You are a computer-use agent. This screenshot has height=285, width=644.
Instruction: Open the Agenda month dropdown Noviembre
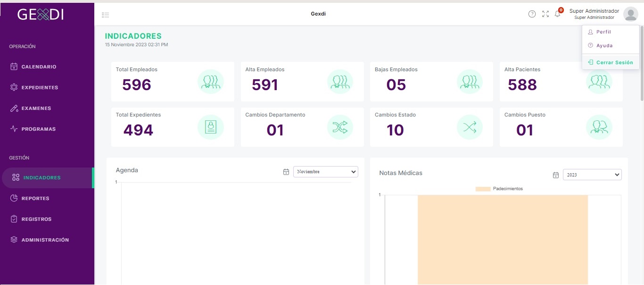click(325, 172)
